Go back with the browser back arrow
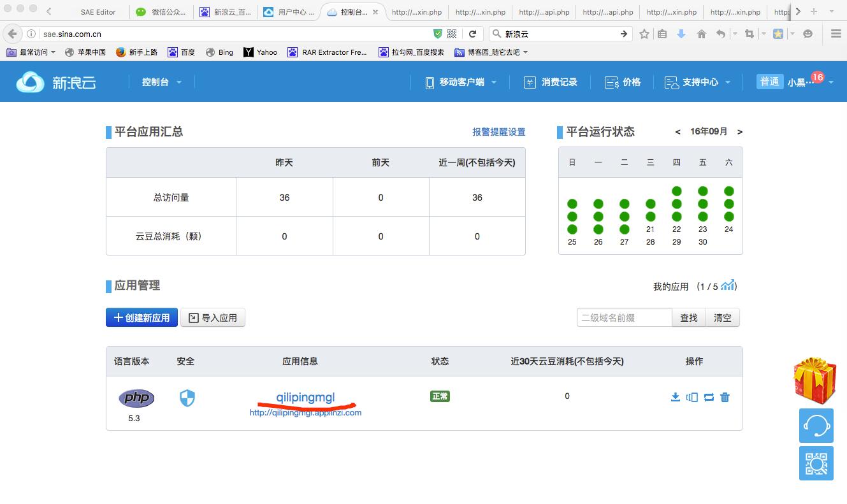 tap(12, 34)
